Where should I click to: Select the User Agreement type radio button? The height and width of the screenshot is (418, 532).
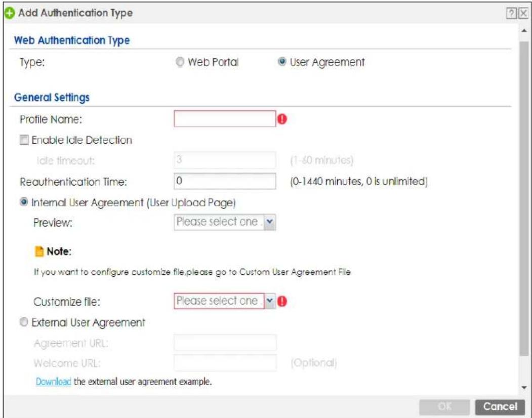click(281, 62)
